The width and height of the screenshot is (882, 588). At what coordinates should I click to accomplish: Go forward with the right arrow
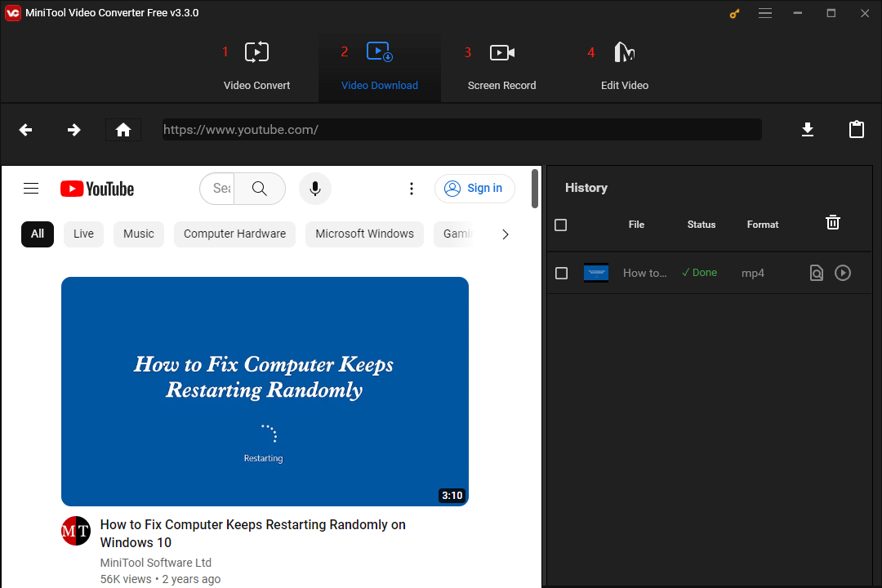[73, 130]
